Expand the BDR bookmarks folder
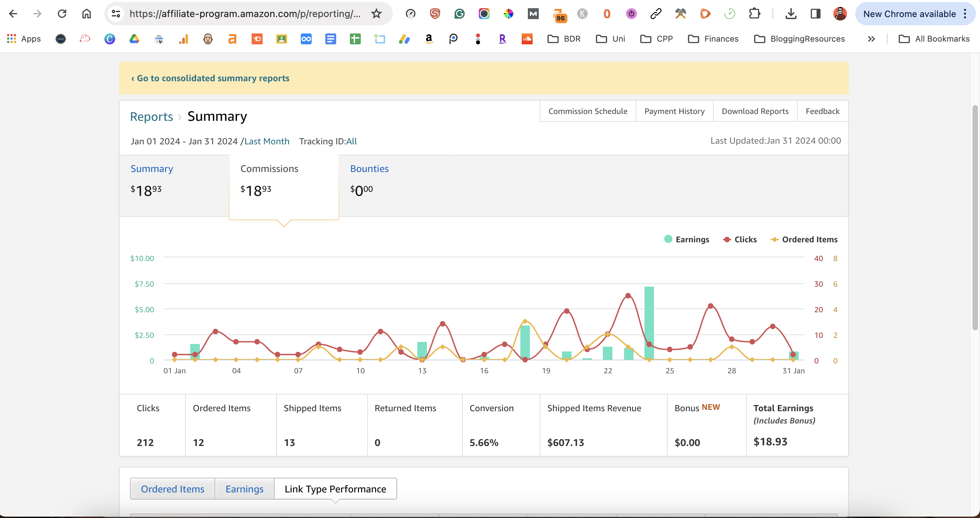Viewport: 980px width, 518px height. (564, 39)
